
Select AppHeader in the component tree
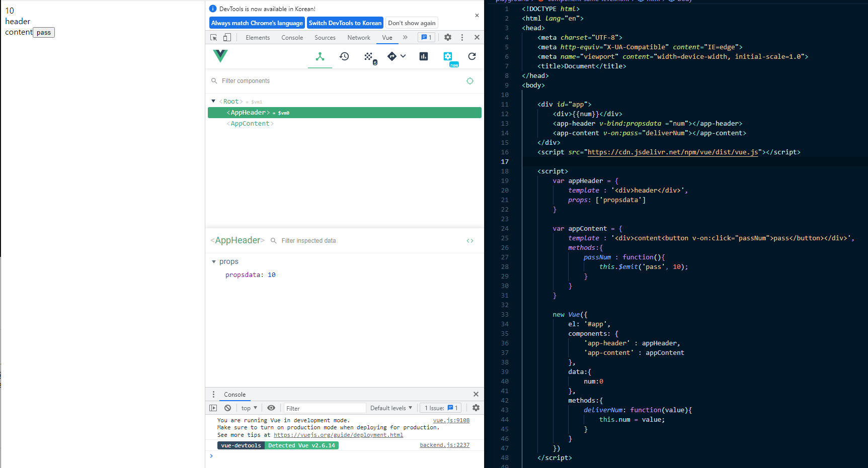click(344, 113)
